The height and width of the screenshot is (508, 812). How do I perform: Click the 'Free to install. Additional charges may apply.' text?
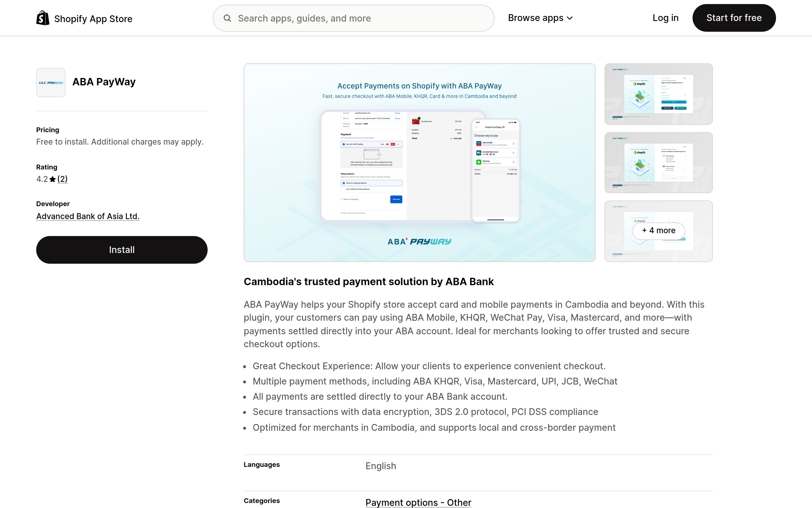(x=120, y=142)
